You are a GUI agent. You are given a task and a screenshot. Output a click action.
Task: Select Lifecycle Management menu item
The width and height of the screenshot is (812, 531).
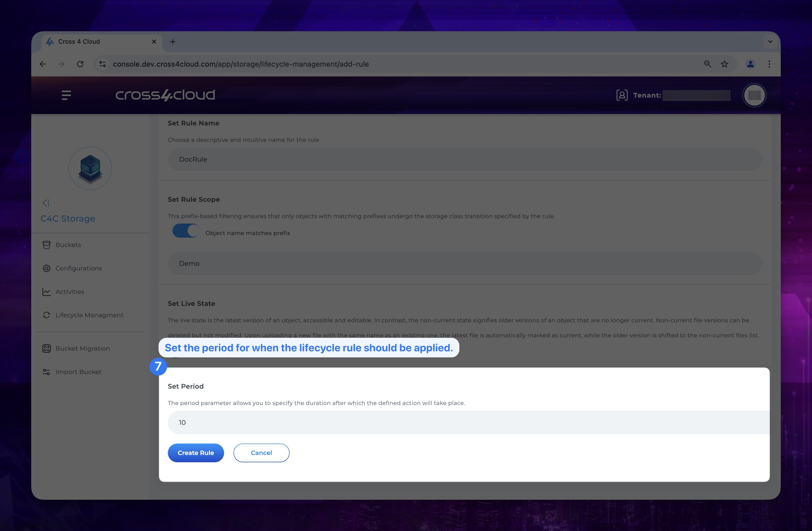point(90,315)
